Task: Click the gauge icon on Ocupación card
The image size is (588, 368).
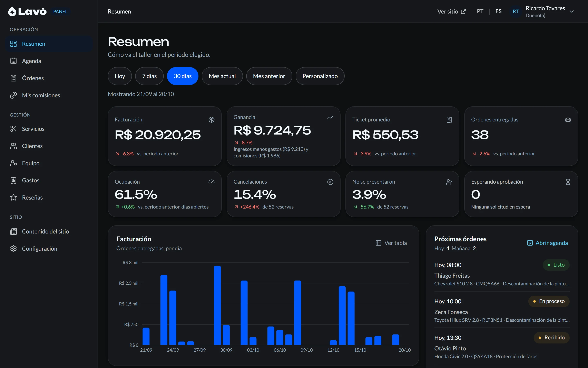Action: coord(211,182)
